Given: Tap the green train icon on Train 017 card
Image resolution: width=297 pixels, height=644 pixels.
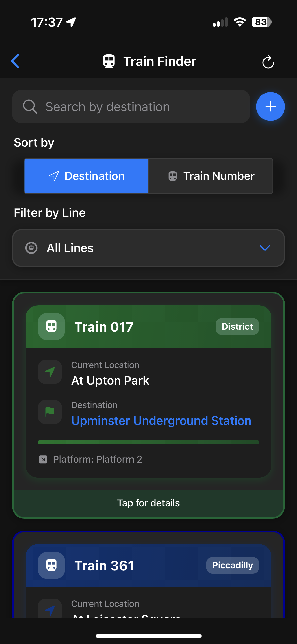Looking at the screenshot, I should (x=51, y=326).
